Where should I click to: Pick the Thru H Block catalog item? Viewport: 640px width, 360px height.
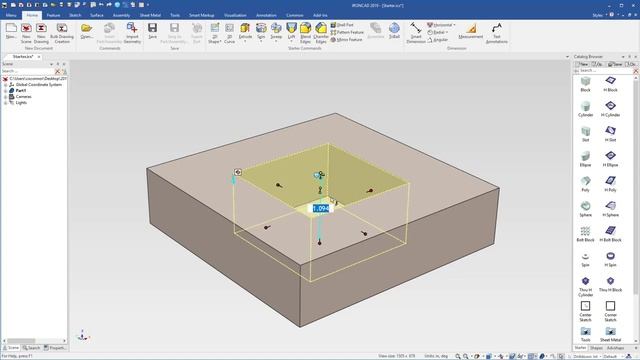coord(610,284)
